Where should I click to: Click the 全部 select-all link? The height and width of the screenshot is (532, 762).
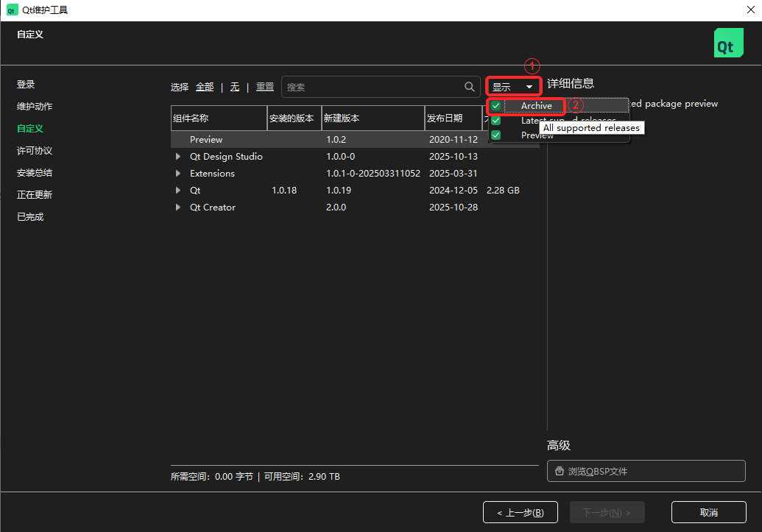(205, 87)
